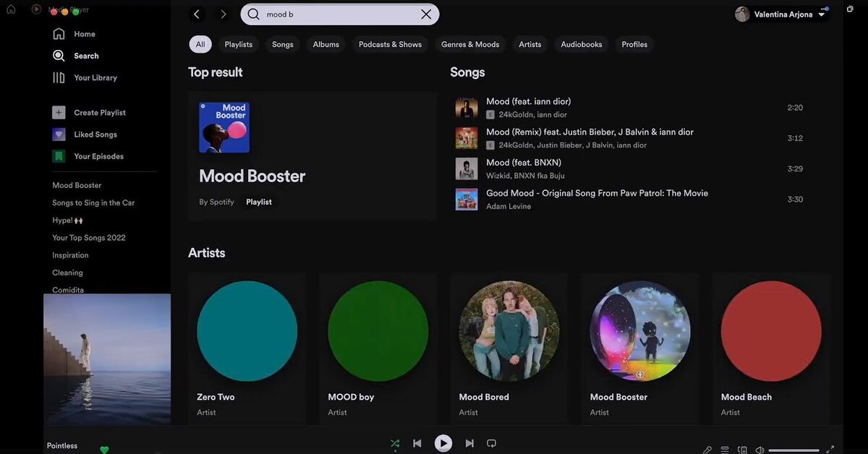868x454 pixels.
Task: Expand the Valentina Arjona account menu
Action: 822,14
